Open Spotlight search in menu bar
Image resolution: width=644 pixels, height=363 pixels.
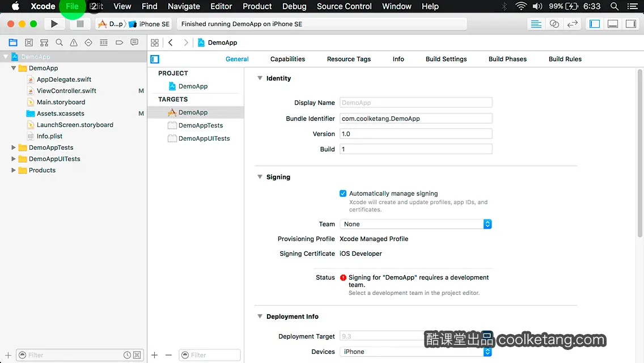tap(615, 6)
